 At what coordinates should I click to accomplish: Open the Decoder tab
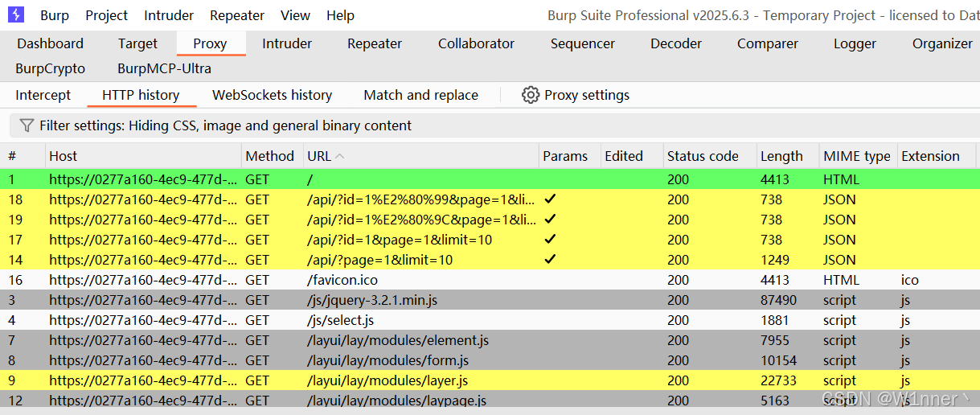(x=676, y=43)
